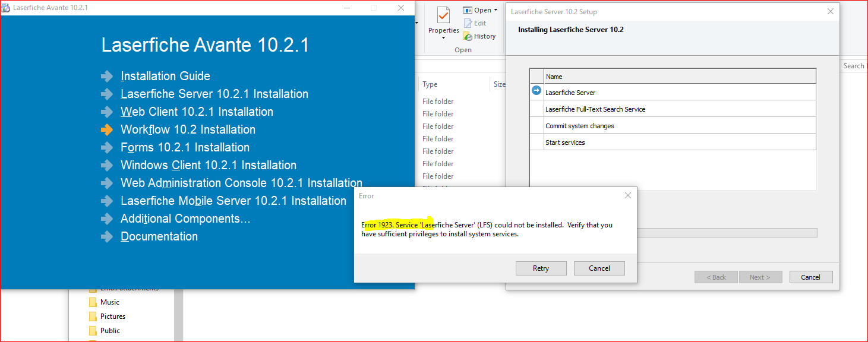This screenshot has width=868, height=342.
Task: Expand the Open dropdown arrow in ribbon
Action: 495,10
